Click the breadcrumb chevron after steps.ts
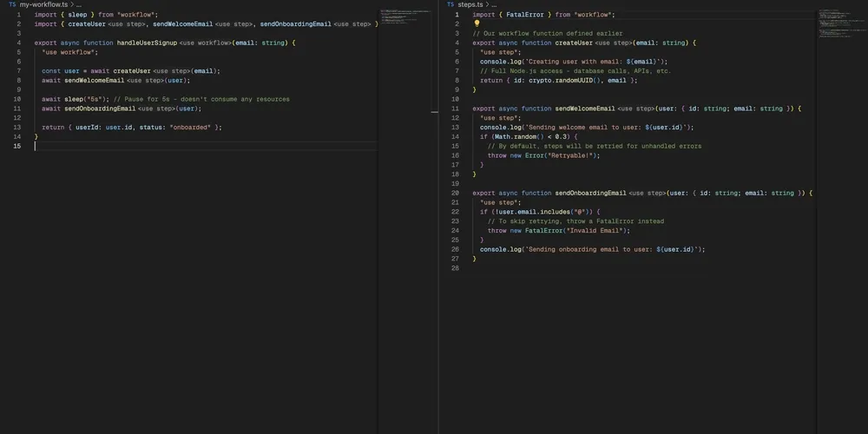 pos(485,4)
